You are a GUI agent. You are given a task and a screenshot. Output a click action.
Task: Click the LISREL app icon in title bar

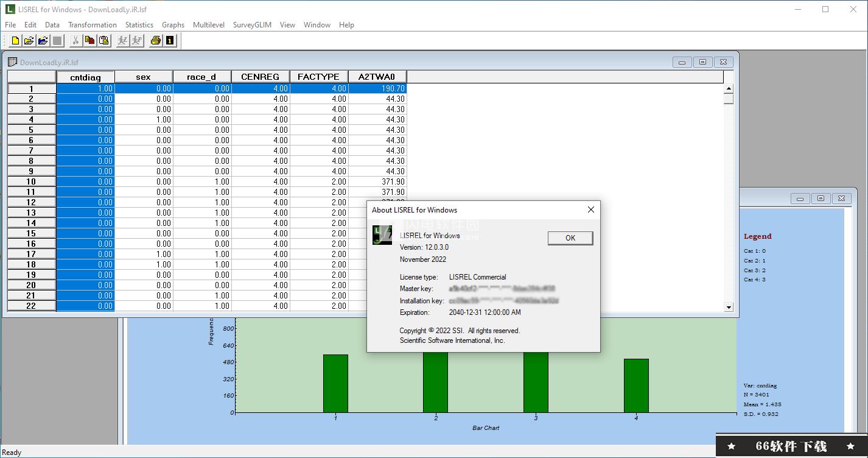point(9,9)
